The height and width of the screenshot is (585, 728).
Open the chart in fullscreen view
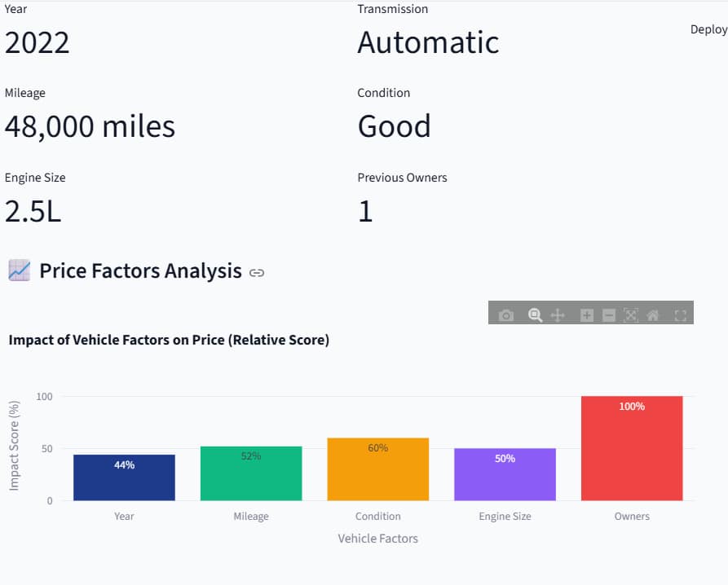tap(680, 314)
